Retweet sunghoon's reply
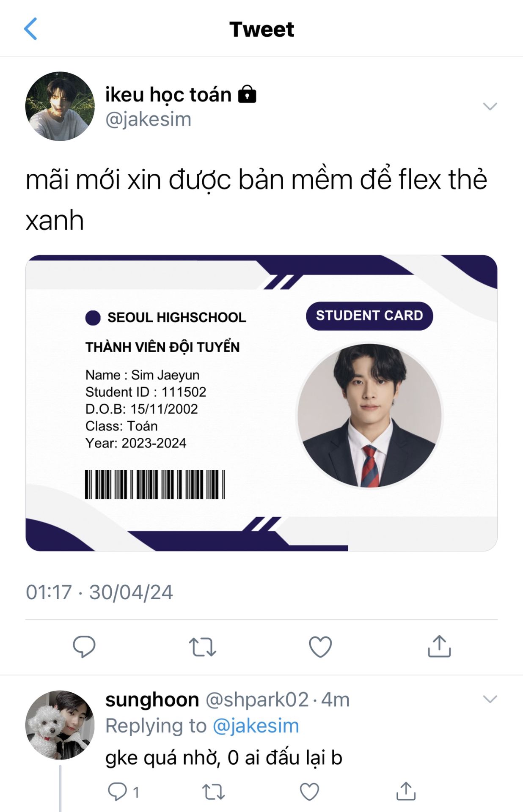 coord(213,792)
